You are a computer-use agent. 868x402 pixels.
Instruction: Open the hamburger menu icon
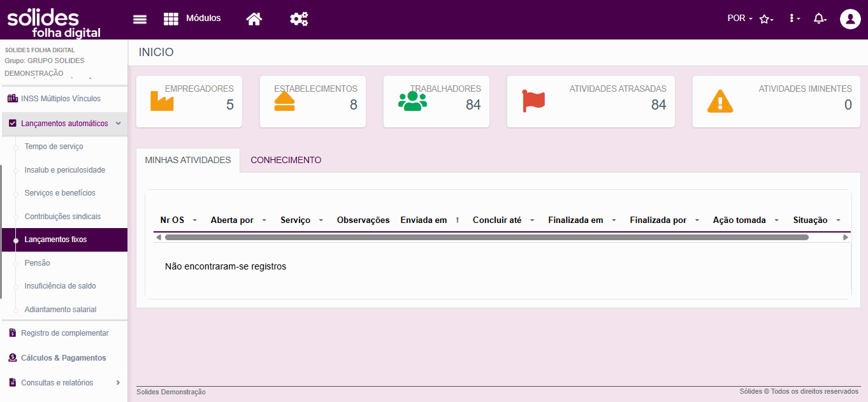point(140,19)
